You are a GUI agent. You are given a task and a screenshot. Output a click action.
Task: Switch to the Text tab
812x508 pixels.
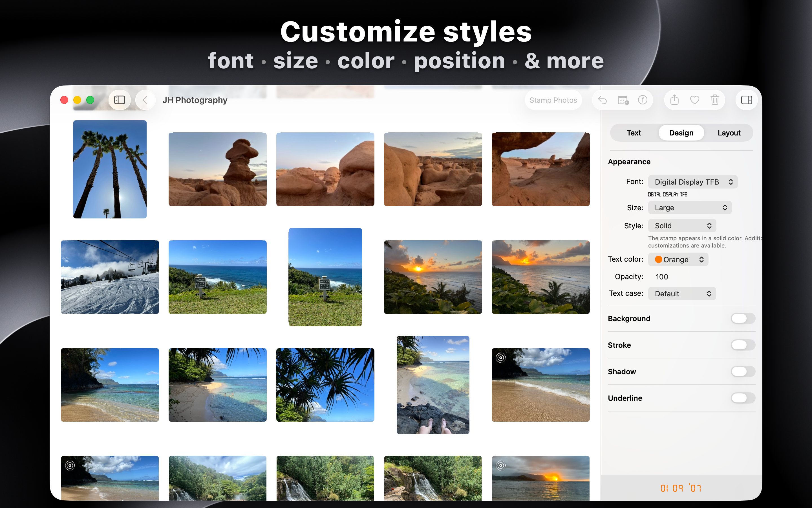(x=634, y=133)
